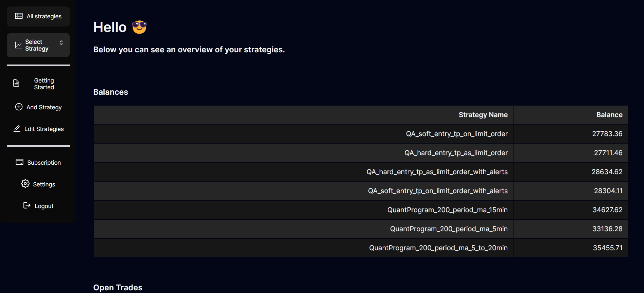Select the QuantProgram_200_period_ma_15min strategy row
Viewport: 644px width, 293px height.
point(361,210)
